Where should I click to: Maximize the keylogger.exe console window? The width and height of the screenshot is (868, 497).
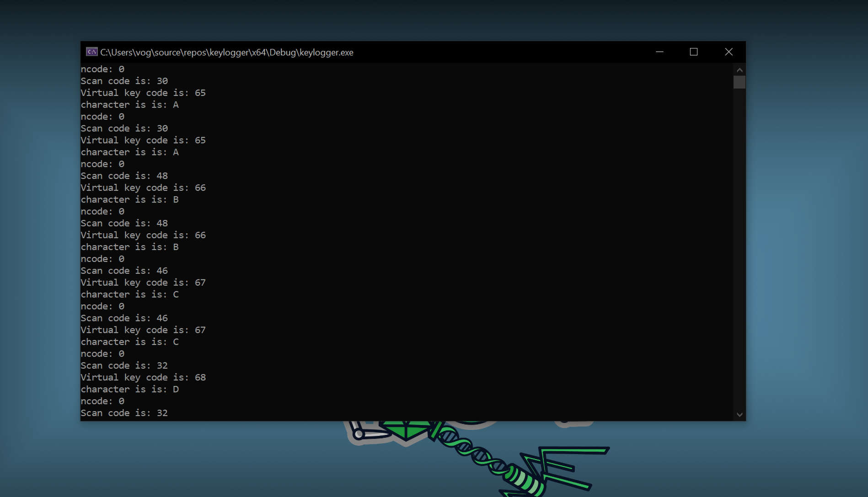[x=693, y=52]
